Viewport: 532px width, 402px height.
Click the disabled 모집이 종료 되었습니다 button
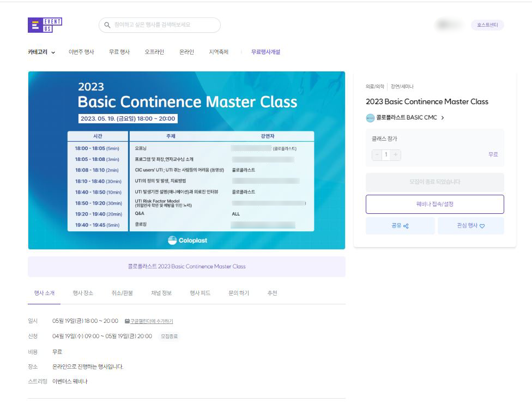click(434, 182)
